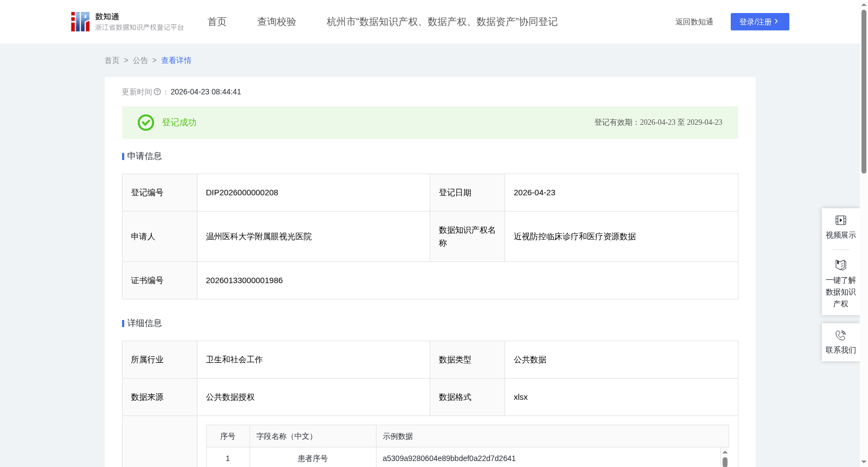This screenshot has width=868, height=467.
Task: Click the 数知通 platform logo
Action: click(127, 22)
